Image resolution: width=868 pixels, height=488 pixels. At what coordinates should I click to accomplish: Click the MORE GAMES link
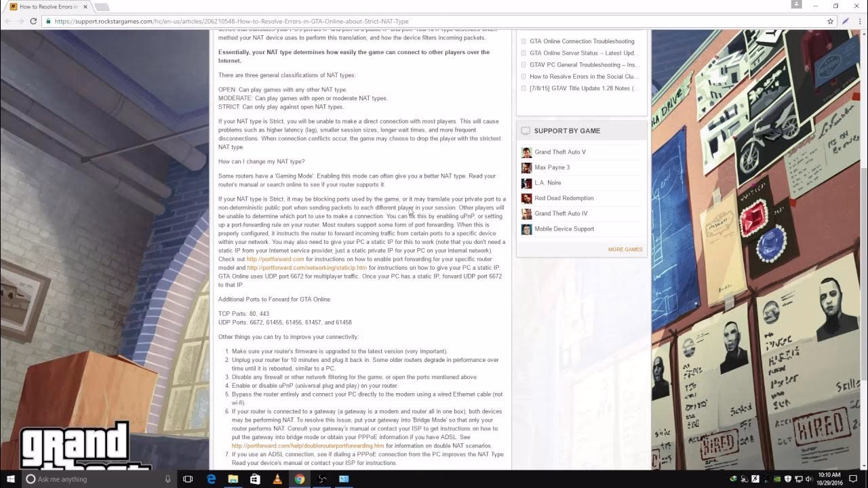(625, 249)
